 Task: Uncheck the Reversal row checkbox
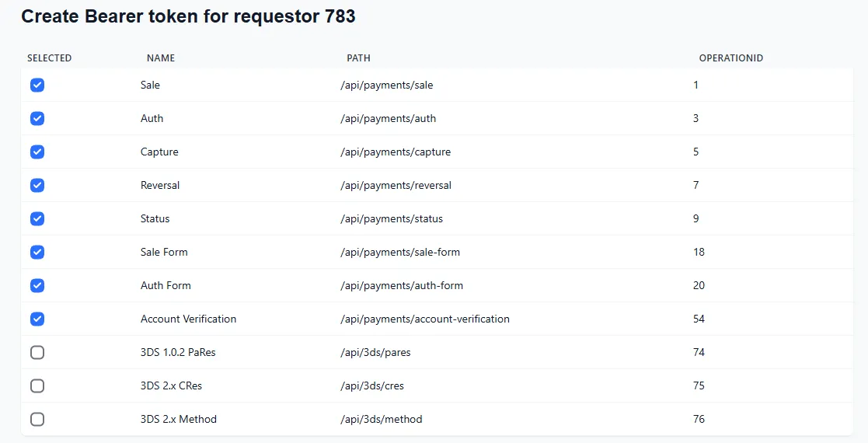37,186
